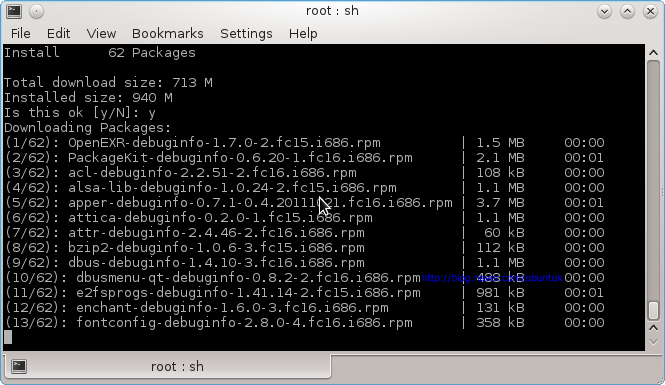Click the scrollbar handle near bottom
The height and width of the screenshot is (385, 665).
(x=654, y=311)
